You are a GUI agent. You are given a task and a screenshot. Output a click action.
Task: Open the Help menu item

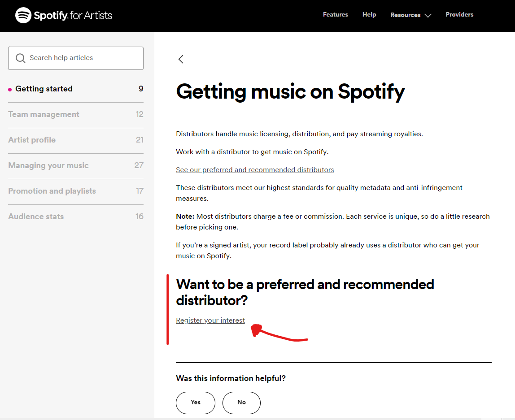click(x=369, y=14)
